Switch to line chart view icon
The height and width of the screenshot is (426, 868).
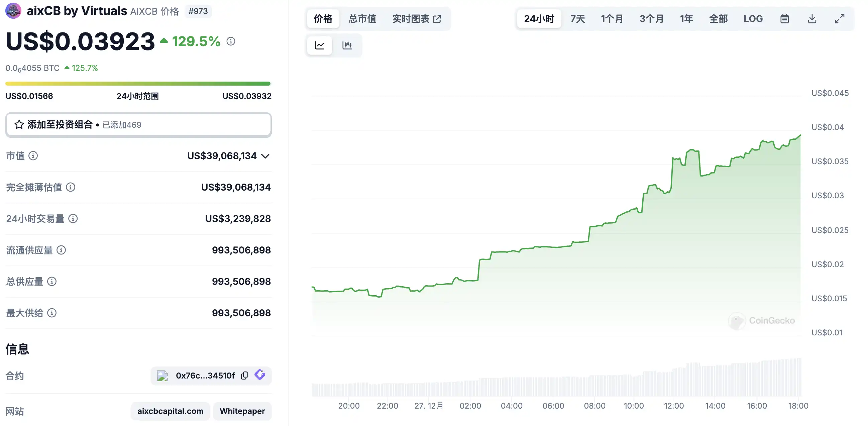[319, 45]
